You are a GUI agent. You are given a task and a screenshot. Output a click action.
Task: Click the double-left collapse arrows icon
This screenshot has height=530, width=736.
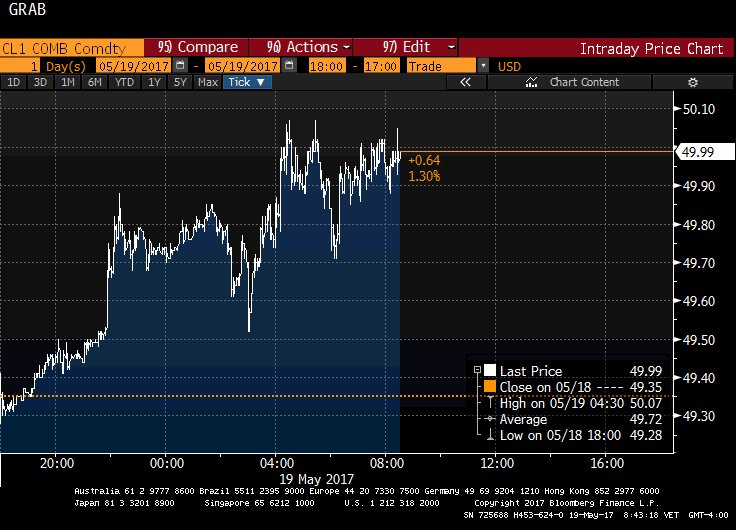click(x=465, y=82)
